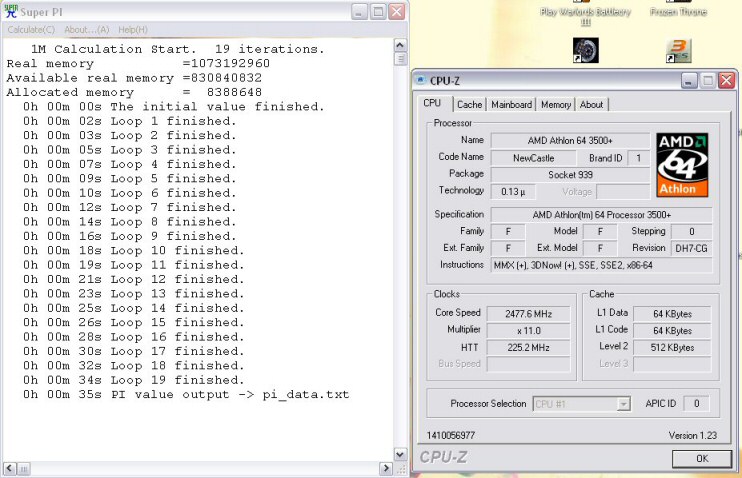The width and height of the screenshot is (742, 478).
Task: Open the Calculate(C) menu in Super PI
Action: tap(31, 29)
